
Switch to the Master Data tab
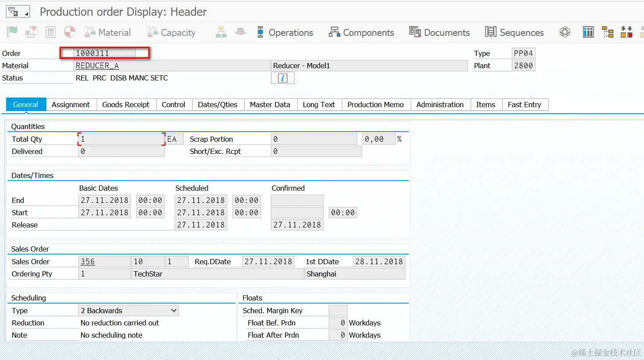point(270,105)
